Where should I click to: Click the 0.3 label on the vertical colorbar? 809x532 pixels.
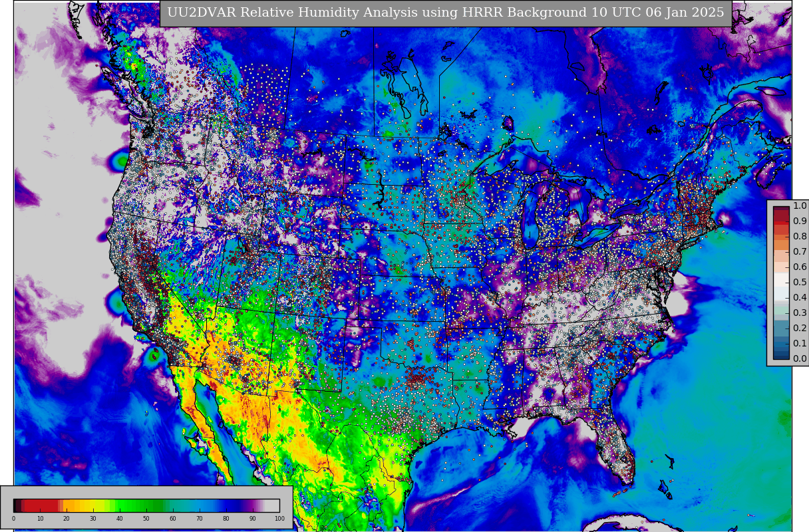[x=800, y=313]
